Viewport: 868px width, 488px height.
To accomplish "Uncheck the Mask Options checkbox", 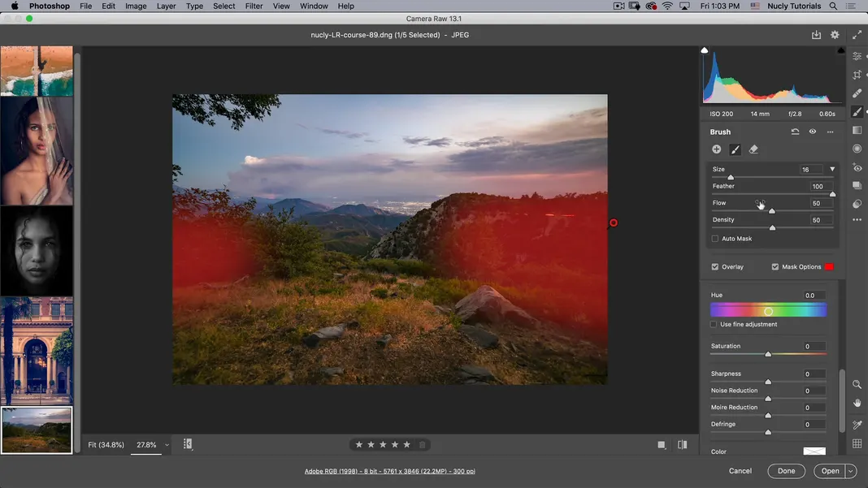I will pos(775,266).
